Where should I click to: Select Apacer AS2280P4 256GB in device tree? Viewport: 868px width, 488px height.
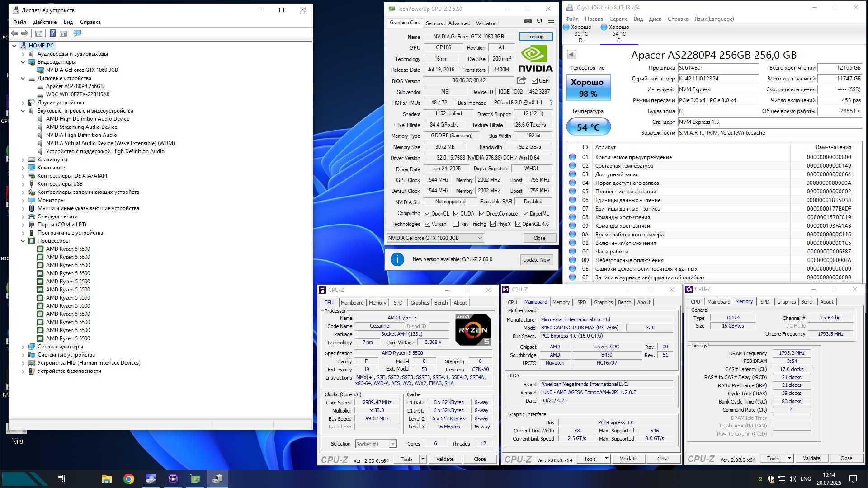click(75, 86)
